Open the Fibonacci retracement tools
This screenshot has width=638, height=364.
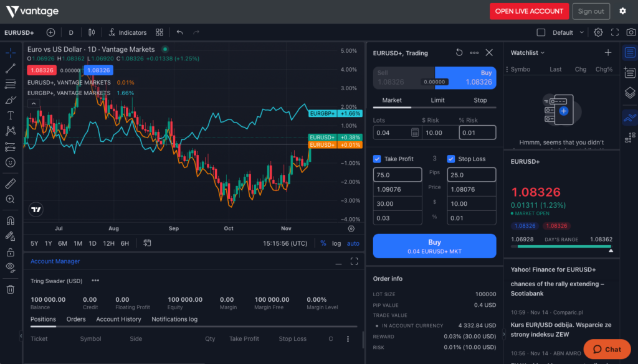(11, 84)
